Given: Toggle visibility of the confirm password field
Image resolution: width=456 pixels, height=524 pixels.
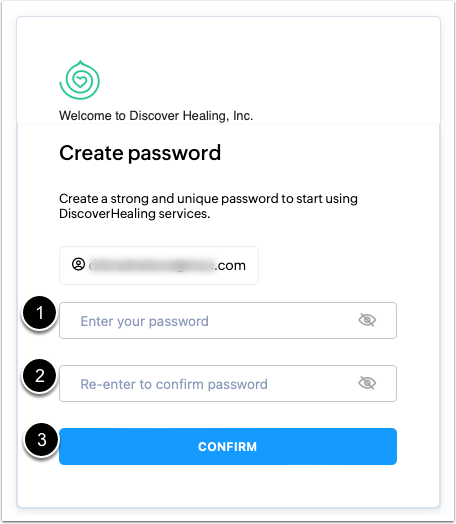Looking at the screenshot, I should point(367,383).
